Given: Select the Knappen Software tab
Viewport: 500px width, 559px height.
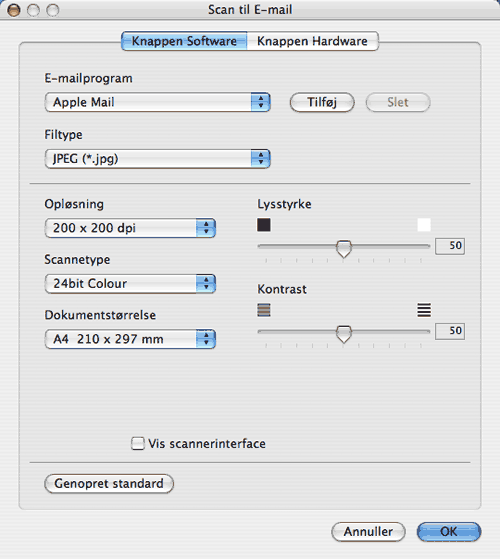Looking at the screenshot, I should (x=184, y=41).
